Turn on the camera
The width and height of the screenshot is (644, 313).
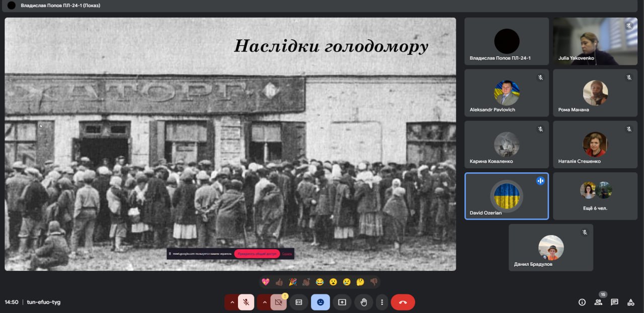pos(278,302)
